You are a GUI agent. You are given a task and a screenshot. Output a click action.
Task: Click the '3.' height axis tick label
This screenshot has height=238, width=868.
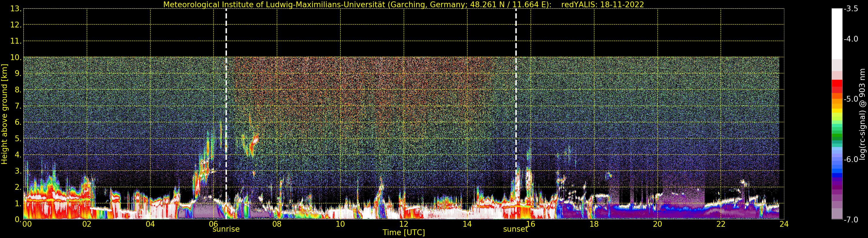coord(18,171)
